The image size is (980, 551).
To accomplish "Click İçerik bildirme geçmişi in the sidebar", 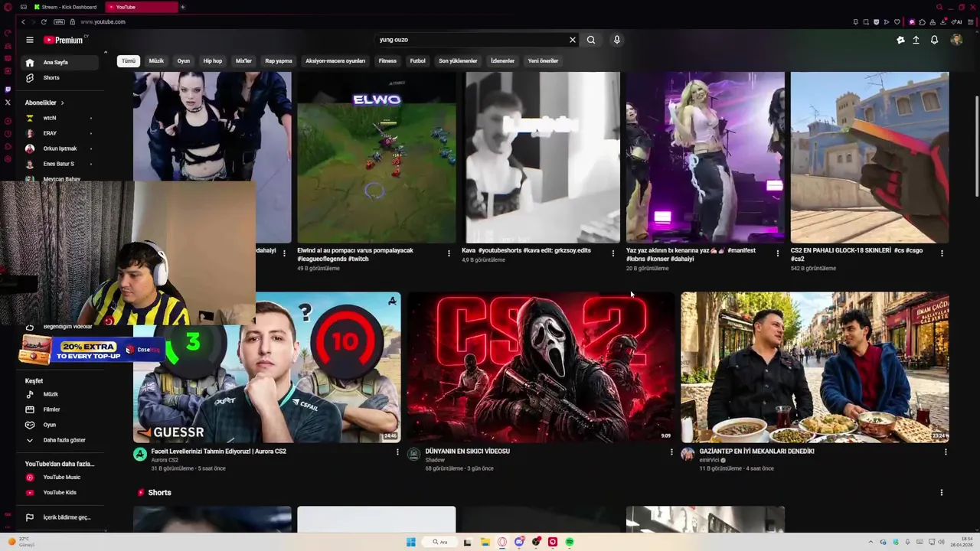I will click(x=61, y=517).
